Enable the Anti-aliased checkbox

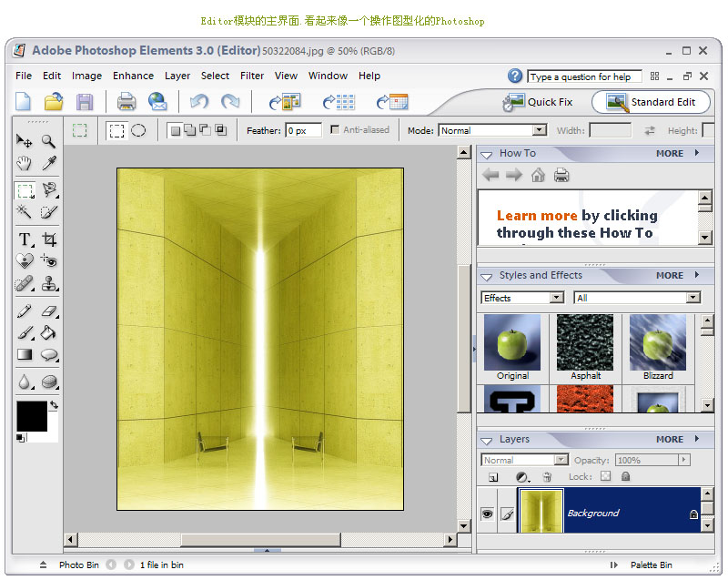click(334, 129)
